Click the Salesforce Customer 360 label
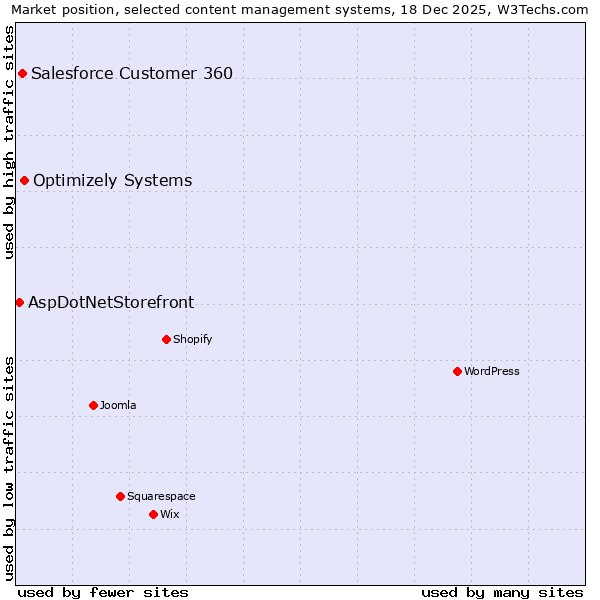Viewport: 600px width, 600px height. [x=132, y=73]
